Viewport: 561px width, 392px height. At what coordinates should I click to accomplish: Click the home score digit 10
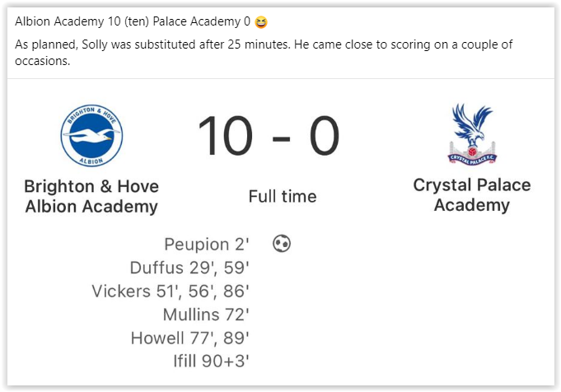tap(226, 136)
